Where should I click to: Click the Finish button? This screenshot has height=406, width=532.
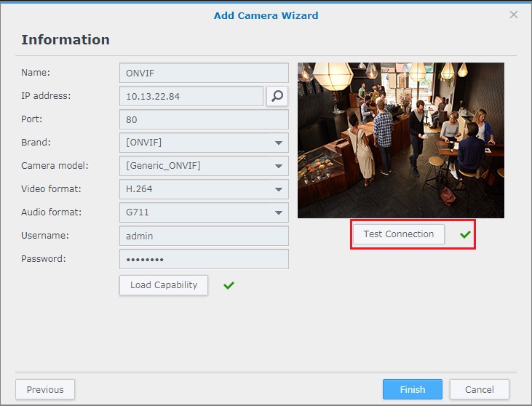click(412, 389)
